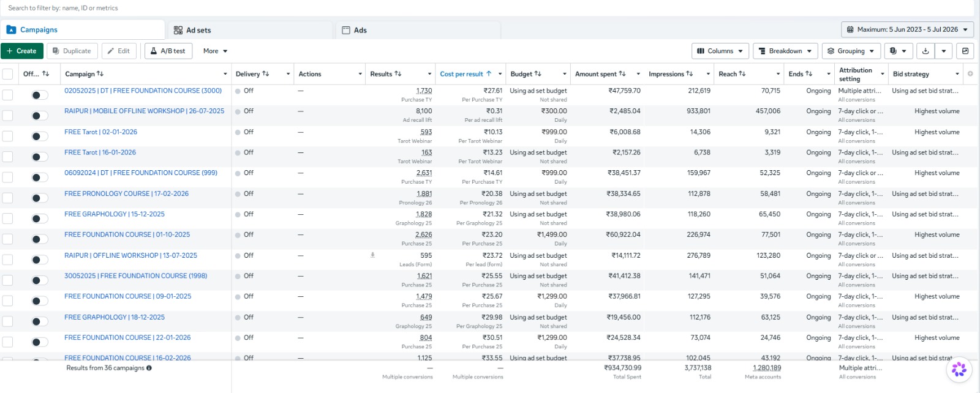Open campaign link FREE FOUNDATION COURSE 22-01-2026
This screenshot has width=980, height=393.
127,337
